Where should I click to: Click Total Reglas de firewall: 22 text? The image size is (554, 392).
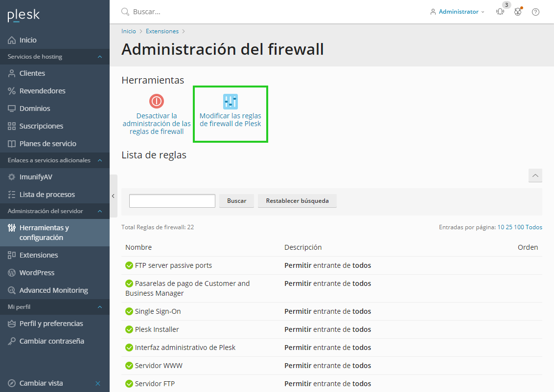tap(158, 228)
